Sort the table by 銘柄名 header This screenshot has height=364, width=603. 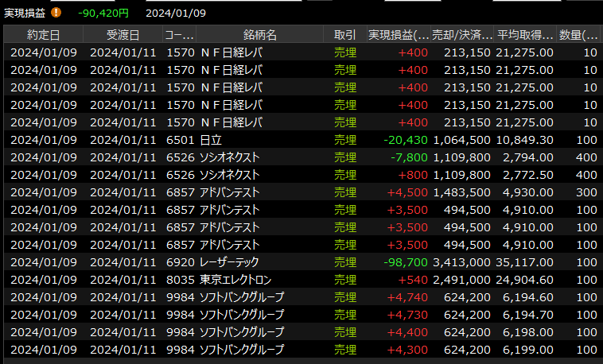[x=260, y=35]
